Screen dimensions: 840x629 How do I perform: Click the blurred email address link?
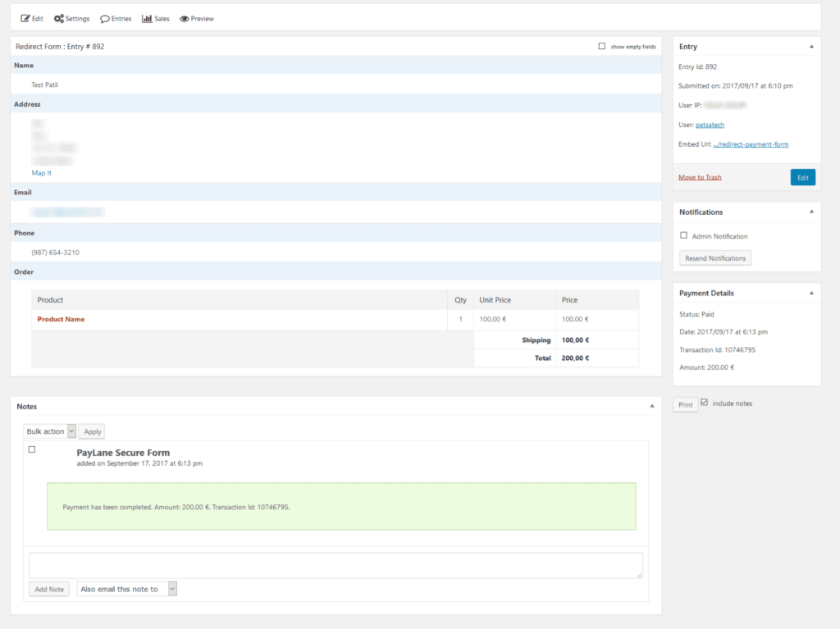(67, 212)
